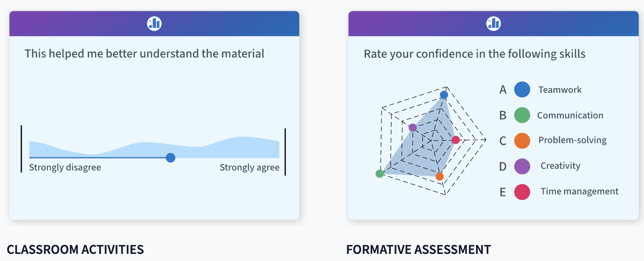The width and height of the screenshot is (644, 261).
Task: Click the purple Creativity point on radar chart
Action: [412, 128]
